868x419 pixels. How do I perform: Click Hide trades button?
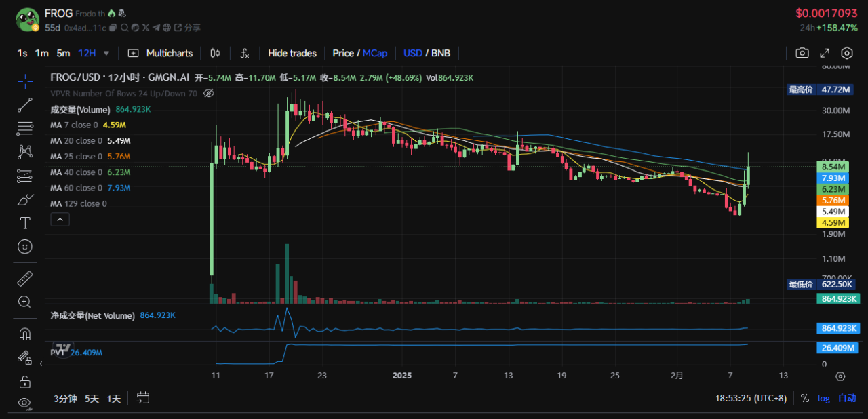coord(292,53)
